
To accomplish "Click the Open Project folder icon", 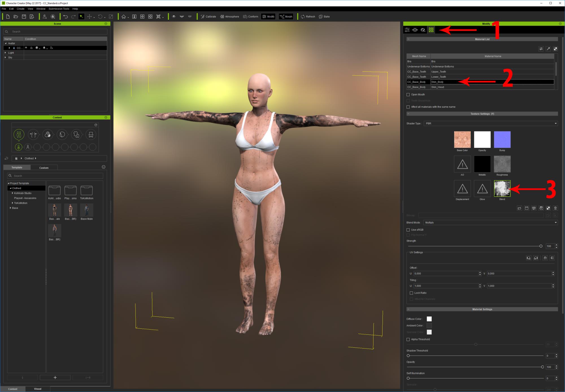I will pyautogui.click(x=16, y=17).
